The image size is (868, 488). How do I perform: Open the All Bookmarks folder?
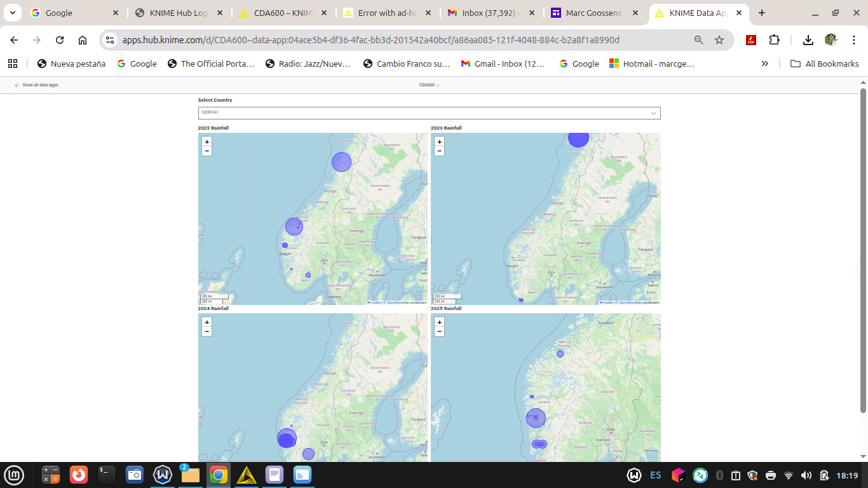[824, 64]
